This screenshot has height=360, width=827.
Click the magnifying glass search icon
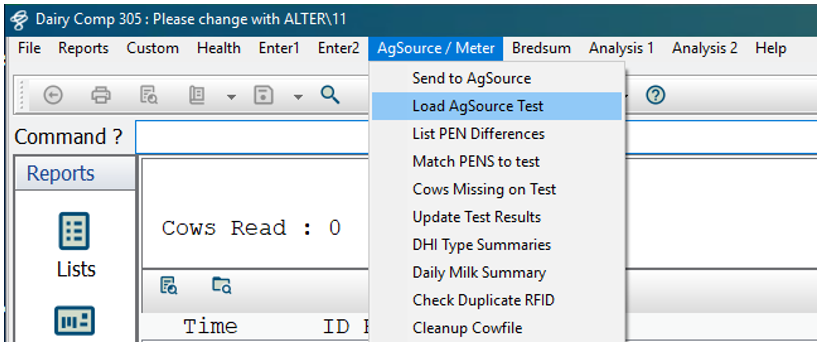pos(330,95)
